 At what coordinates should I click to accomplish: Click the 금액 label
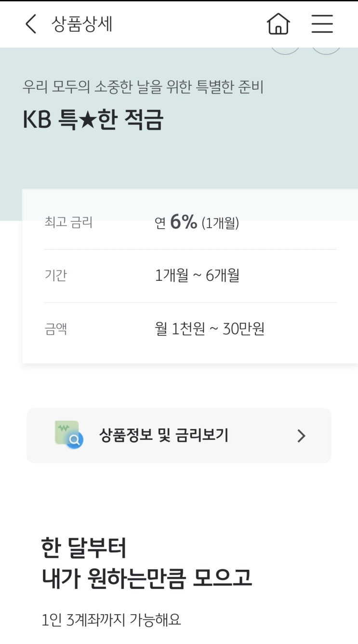[x=56, y=329]
